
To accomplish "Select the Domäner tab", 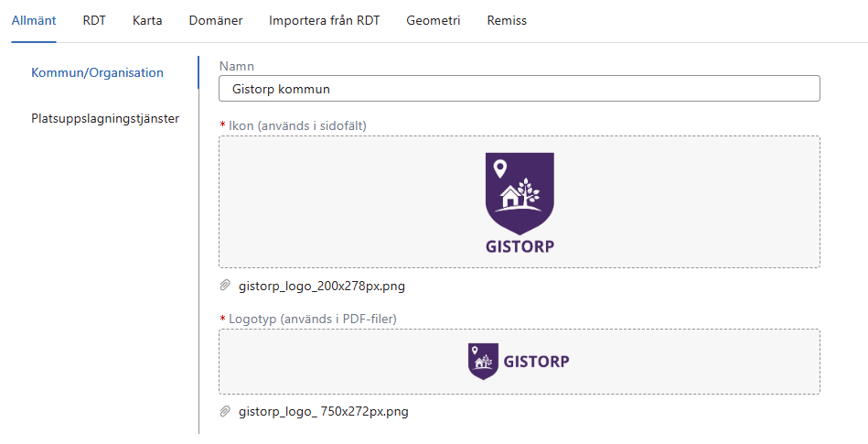I will (x=216, y=20).
